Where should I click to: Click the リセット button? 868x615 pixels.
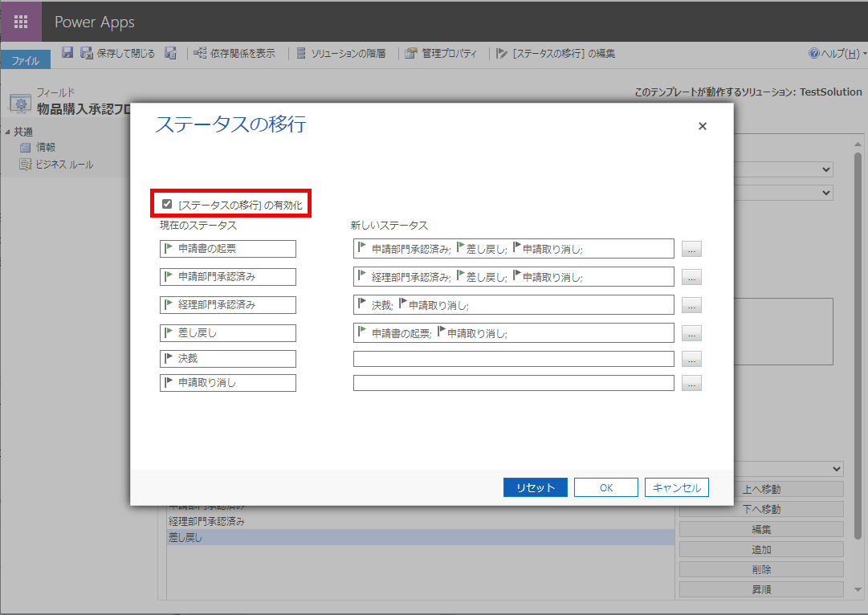[x=536, y=487]
